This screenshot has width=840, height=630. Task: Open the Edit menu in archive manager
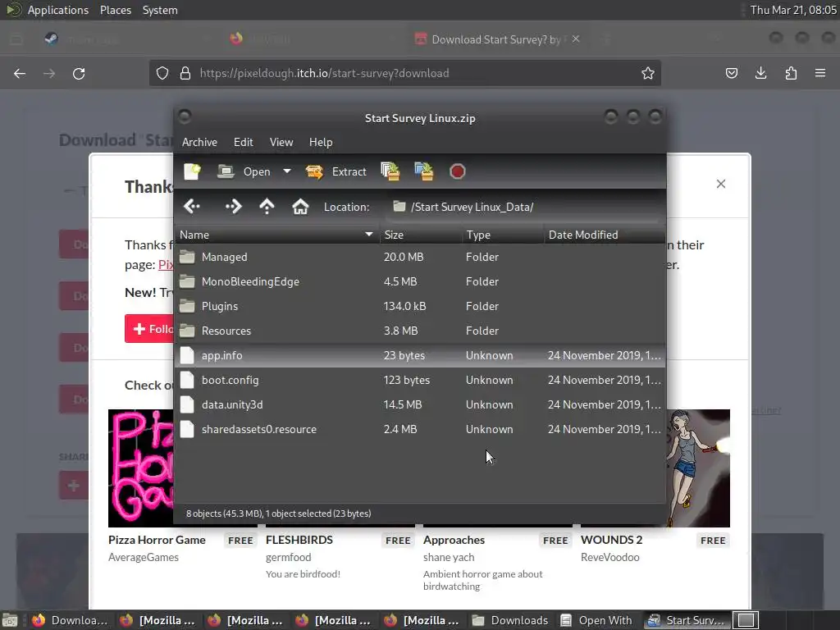tap(243, 142)
